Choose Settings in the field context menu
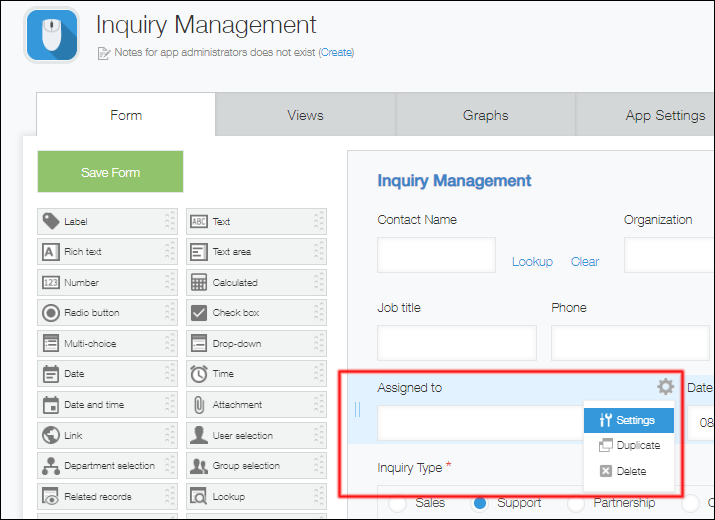Screen dimensions: 715x520 pyautogui.click(x=628, y=420)
